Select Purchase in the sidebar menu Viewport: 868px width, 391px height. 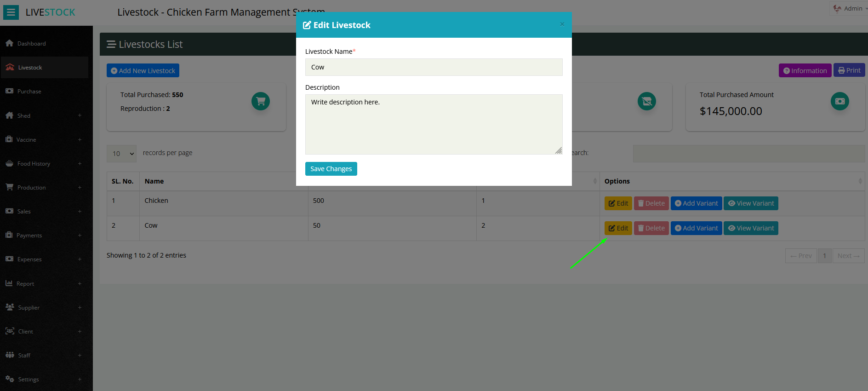point(29,92)
